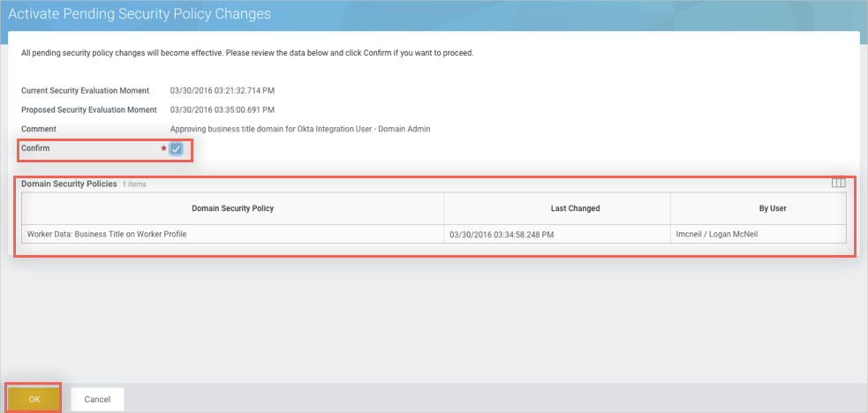The width and height of the screenshot is (868, 413).
Task: Click the OK button
Action: tap(34, 399)
